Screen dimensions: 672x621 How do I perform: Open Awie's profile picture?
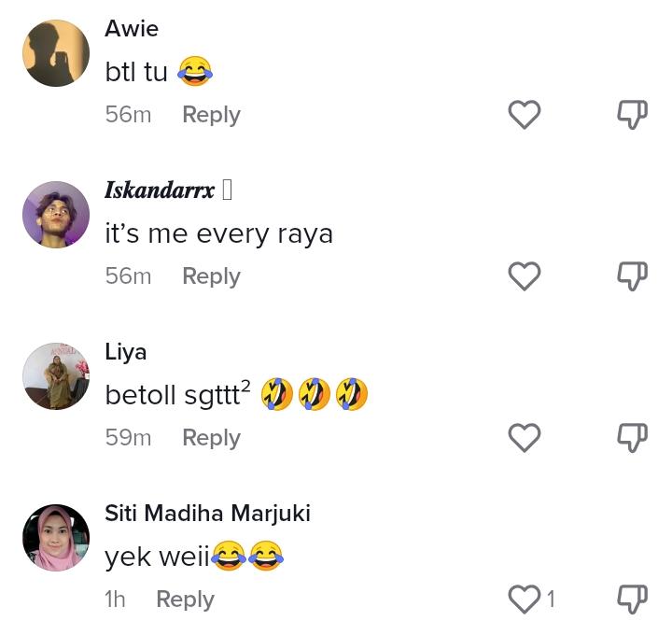point(56,53)
